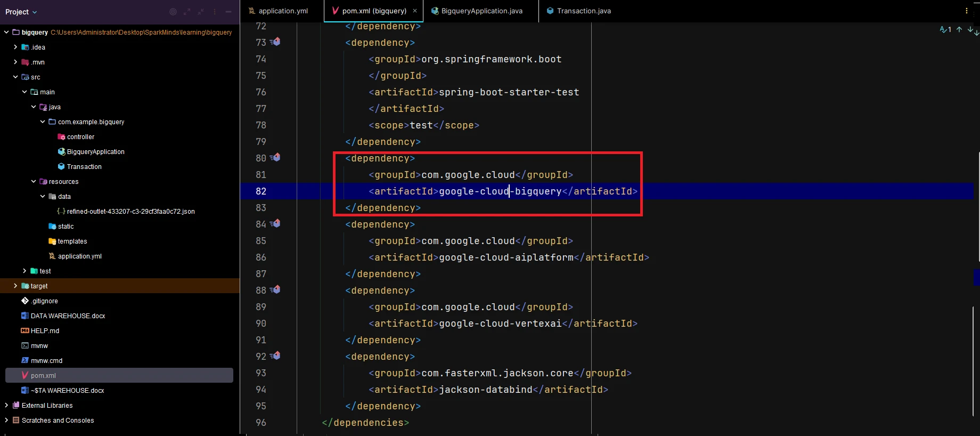Expand the .idea folder
980x436 pixels.
pyautogui.click(x=15, y=47)
